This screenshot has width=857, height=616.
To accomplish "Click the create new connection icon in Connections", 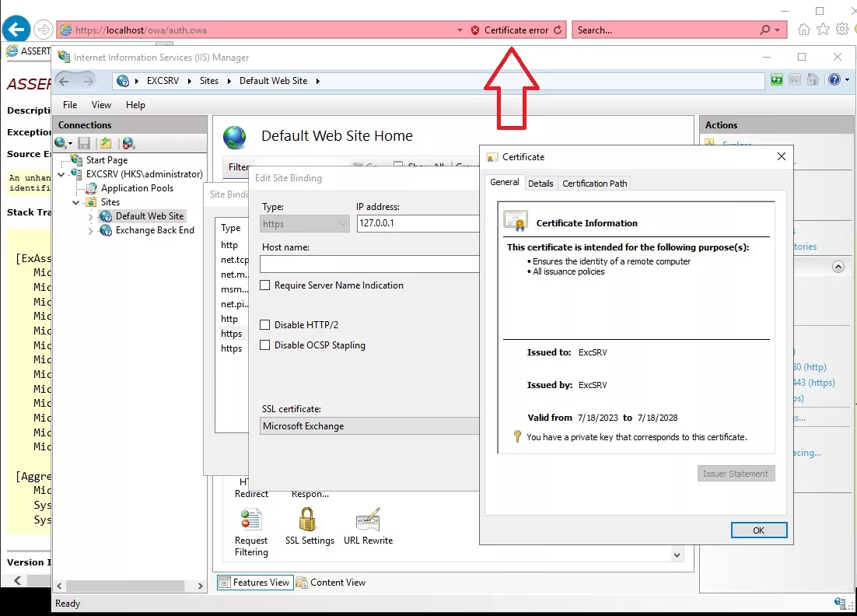I will [x=61, y=143].
